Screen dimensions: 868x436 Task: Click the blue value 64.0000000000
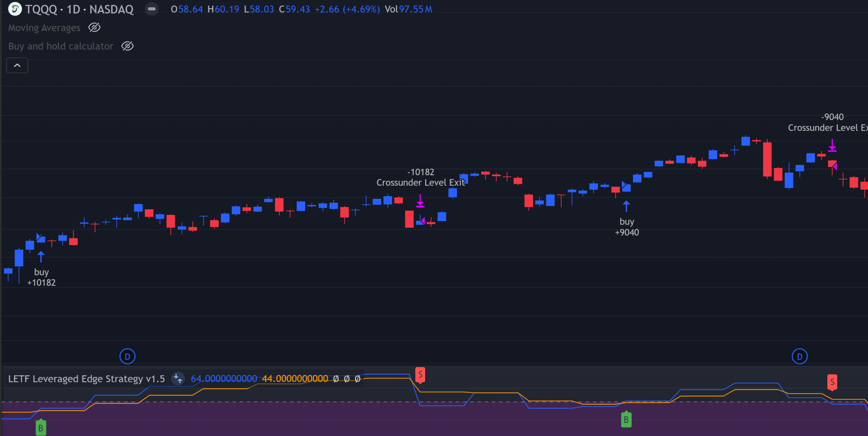[x=224, y=379]
